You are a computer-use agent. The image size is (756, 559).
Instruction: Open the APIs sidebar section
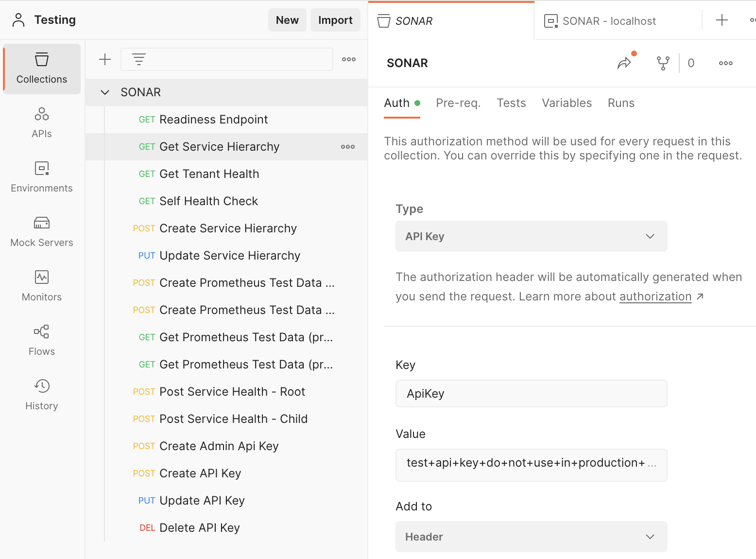pos(42,123)
